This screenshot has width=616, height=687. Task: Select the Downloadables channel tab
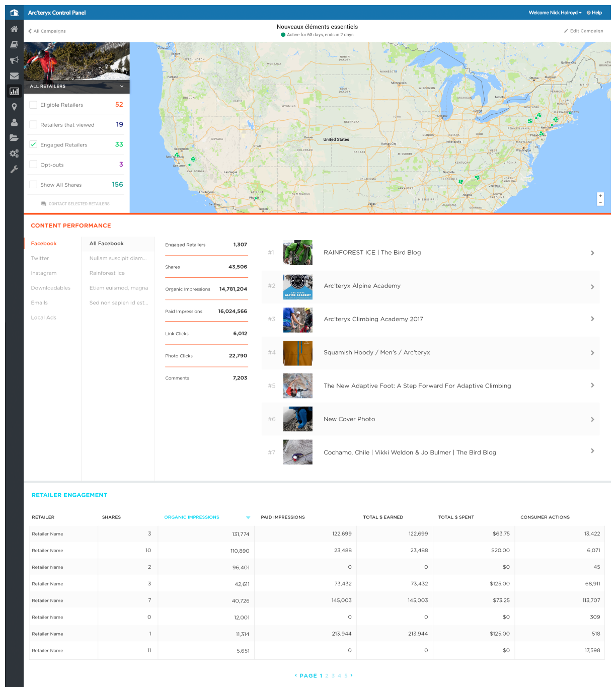(51, 288)
